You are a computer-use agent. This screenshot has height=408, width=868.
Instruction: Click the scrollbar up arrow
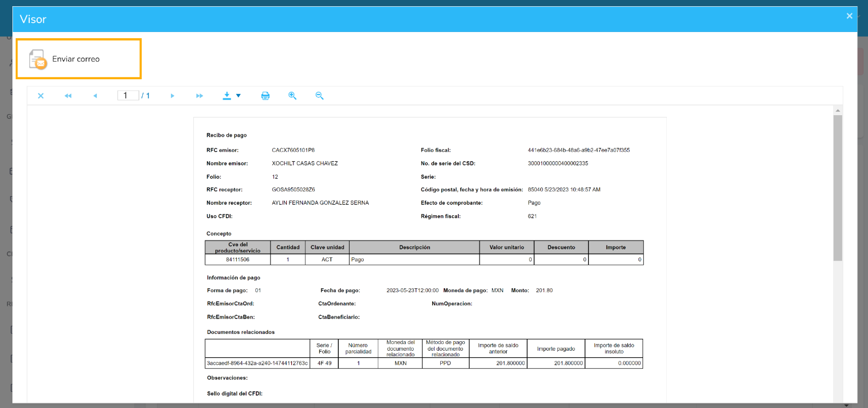point(838,110)
